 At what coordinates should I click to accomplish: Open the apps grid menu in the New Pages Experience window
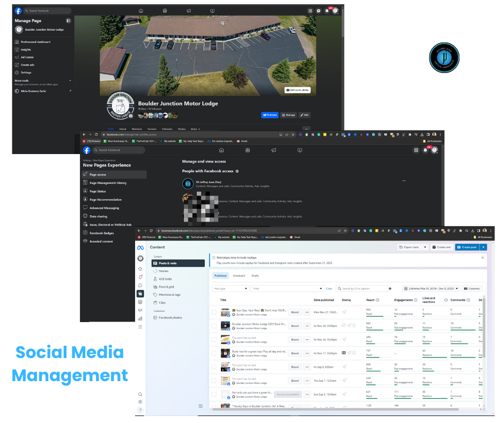click(416, 150)
